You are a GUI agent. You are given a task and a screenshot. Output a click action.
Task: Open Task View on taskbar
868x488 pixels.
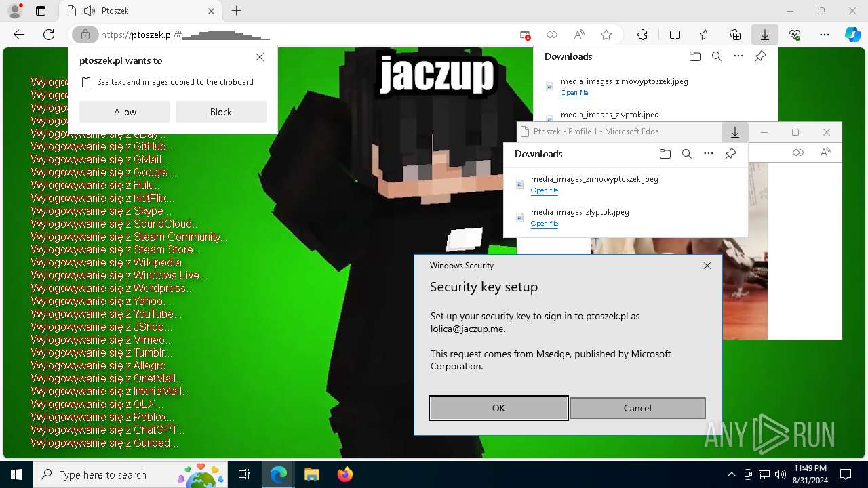click(x=244, y=474)
